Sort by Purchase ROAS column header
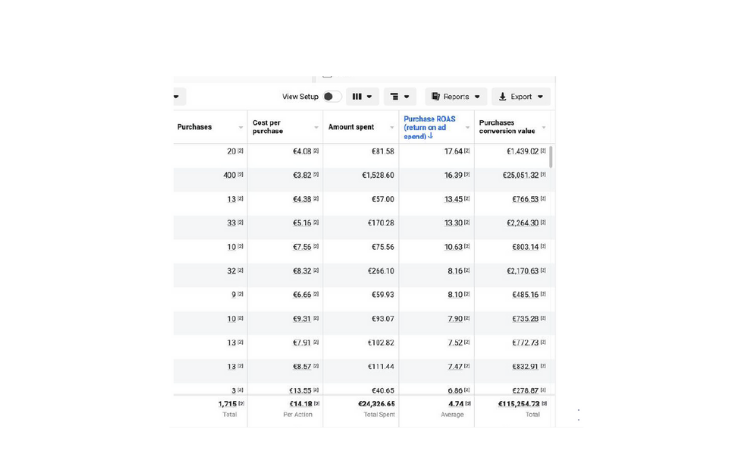Viewport: 753px width, 450px height. click(x=430, y=126)
